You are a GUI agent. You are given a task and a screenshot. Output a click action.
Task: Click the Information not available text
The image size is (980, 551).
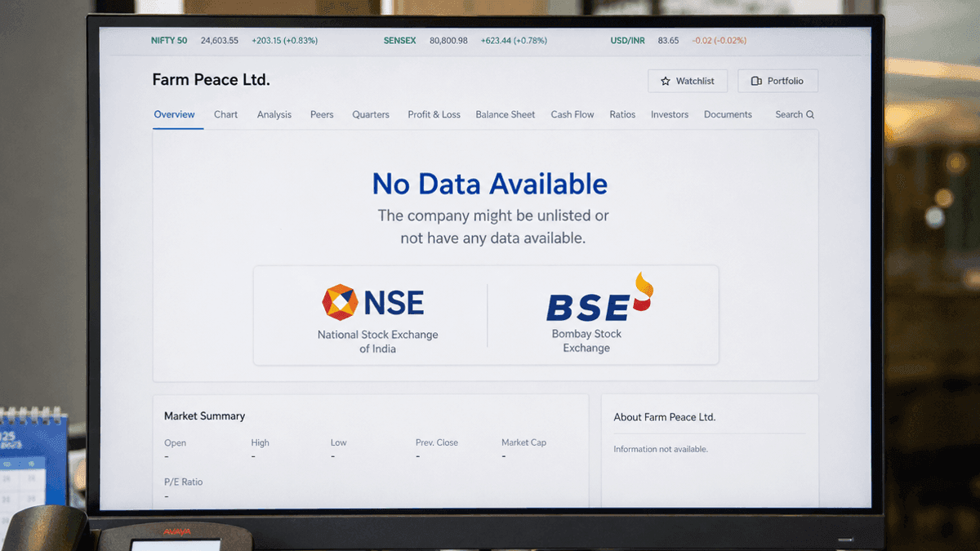[x=661, y=449]
